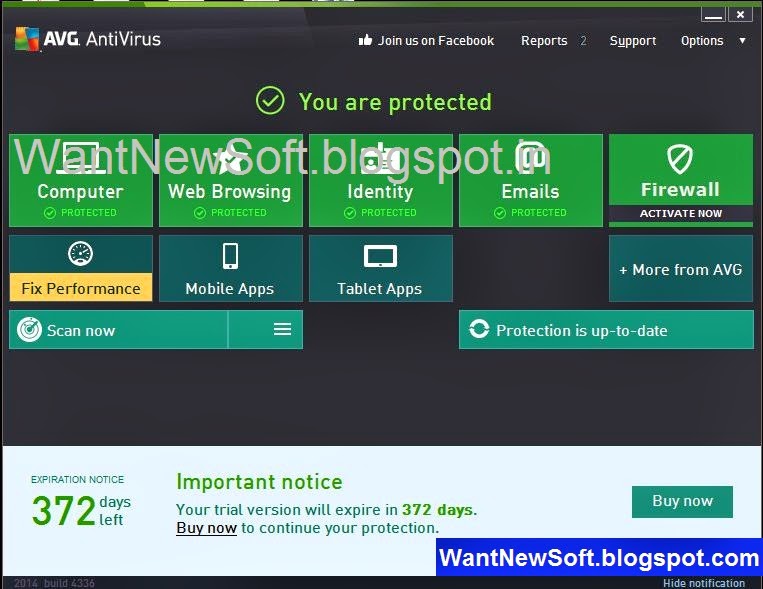Viewport: 763px width, 589px height.
Task: Click the 372 days left counter
Action: click(81, 510)
